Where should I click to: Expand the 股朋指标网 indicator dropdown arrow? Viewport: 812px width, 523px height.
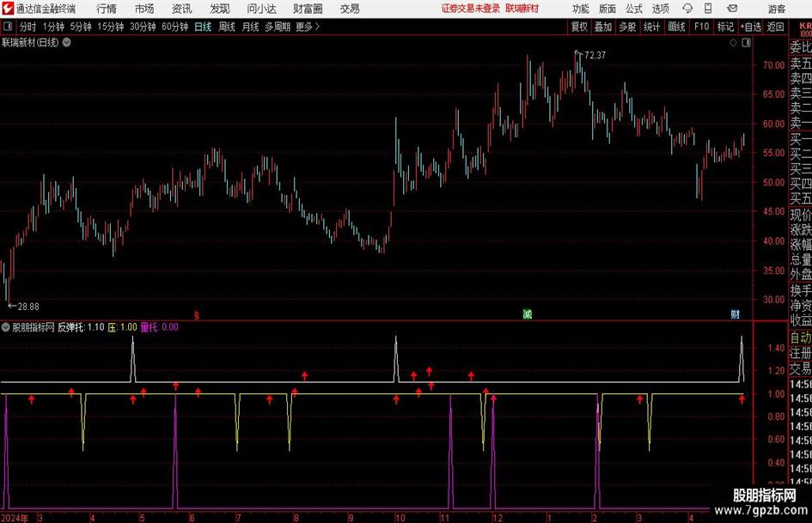tap(6, 326)
